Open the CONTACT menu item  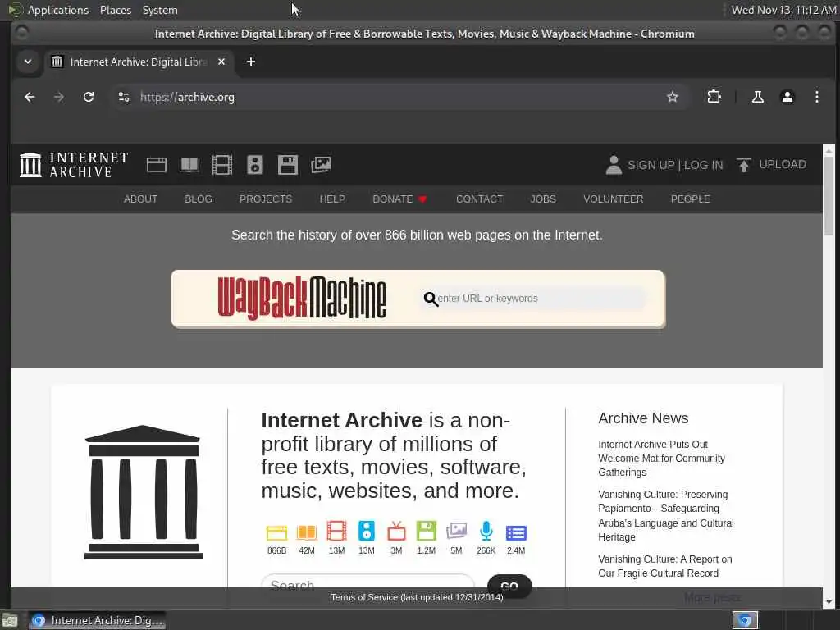tap(479, 199)
